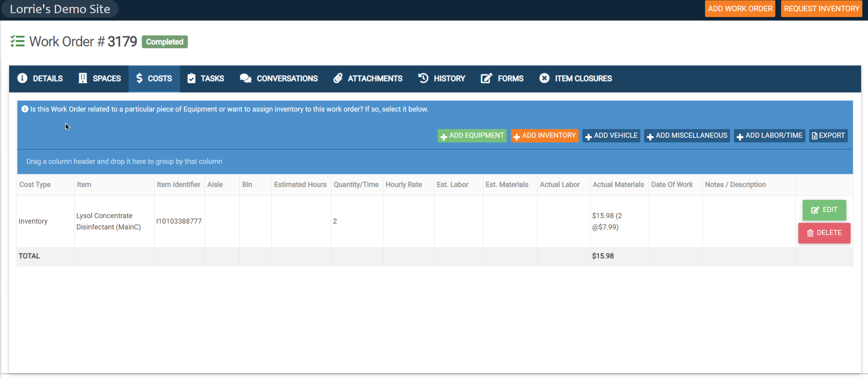Sort by Actual Materials column header

tap(618, 185)
